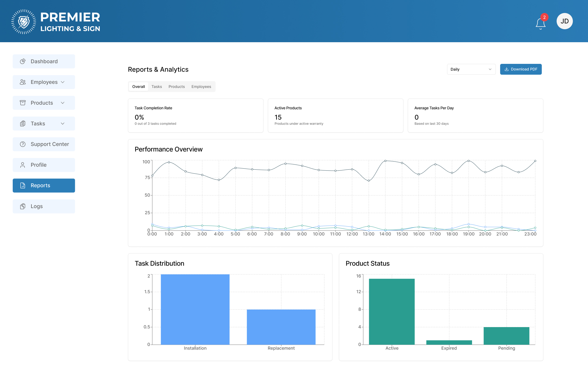This screenshot has width=588, height=375.
Task: Open the Daily period dropdown
Action: click(471, 69)
